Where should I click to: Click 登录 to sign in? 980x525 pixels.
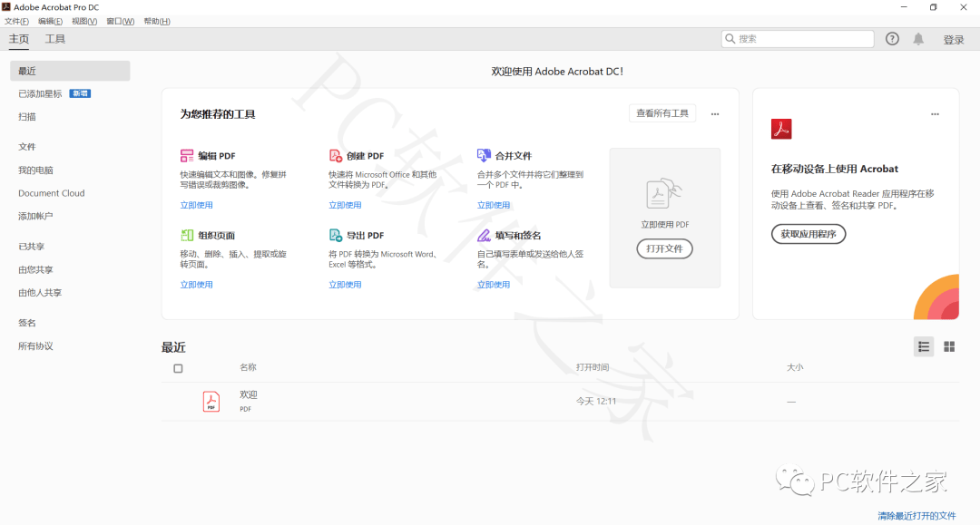tap(954, 39)
